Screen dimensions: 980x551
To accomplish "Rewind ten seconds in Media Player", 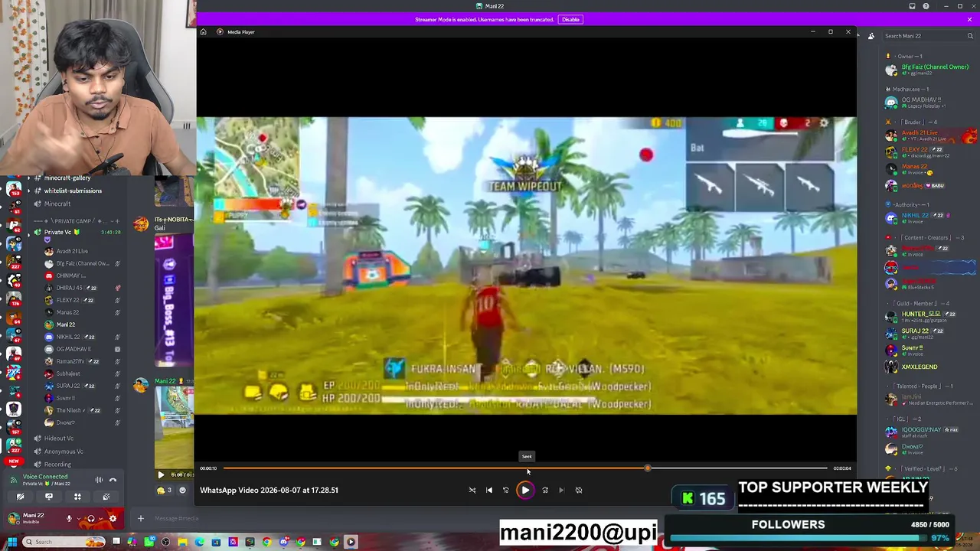I will click(x=506, y=490).
